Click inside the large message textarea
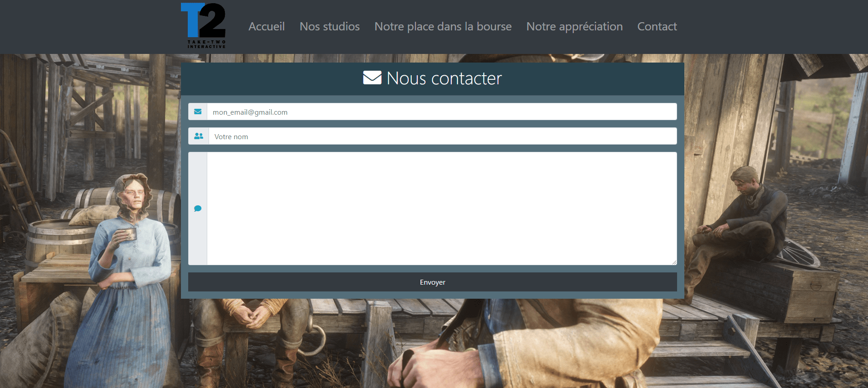Image resolution: width=868 pixels, height=388 pixels. pos(442,209)
